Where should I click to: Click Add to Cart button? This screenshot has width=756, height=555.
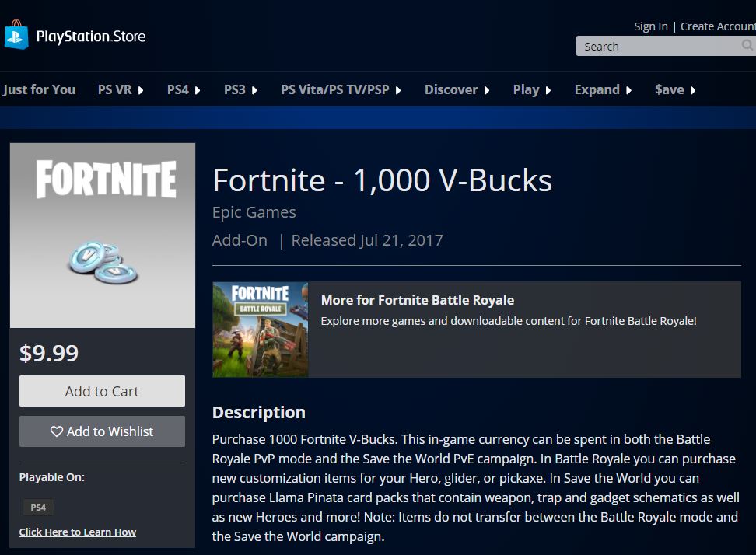click(x=102, y=391)
